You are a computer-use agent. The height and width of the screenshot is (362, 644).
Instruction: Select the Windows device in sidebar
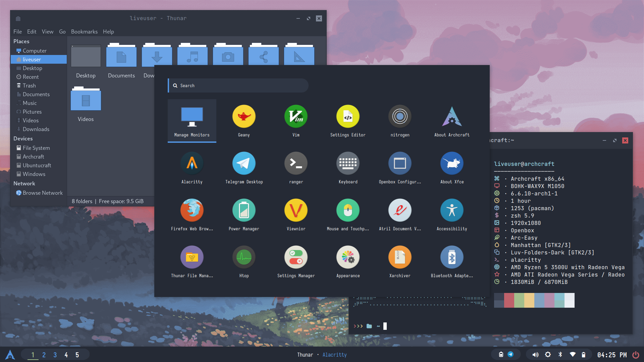(x=34, y=174)
